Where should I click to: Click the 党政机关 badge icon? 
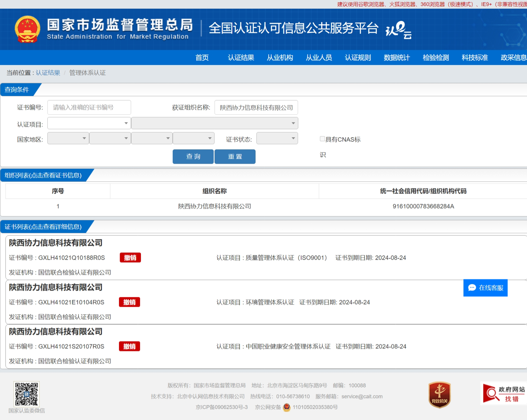click(439, 395)
